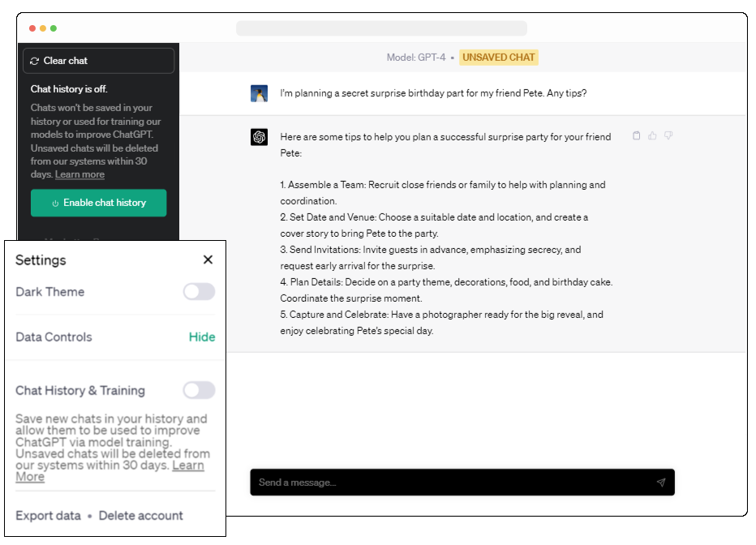Image resolution: width=756 pixels, height=545 pixels.
Task: Click the Settings title text
Action: (x=41, y=260)
